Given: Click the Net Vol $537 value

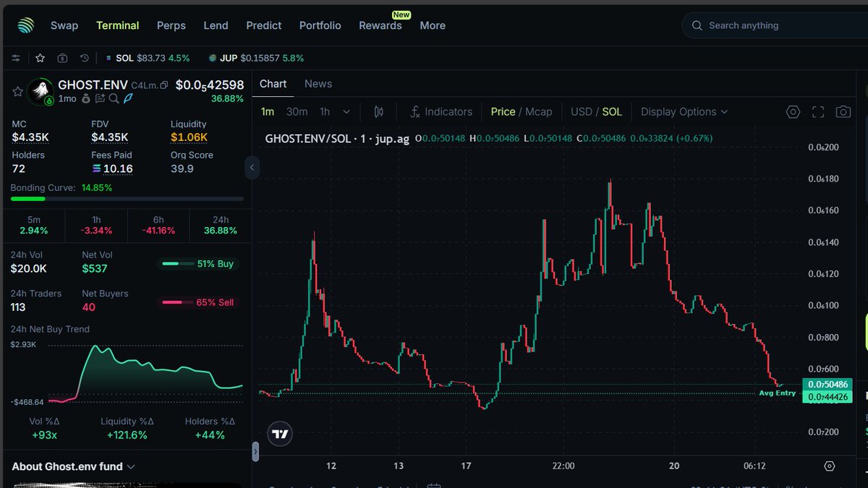Looking at the screenshot, I should pyautogui.click(x=95, y=268).
